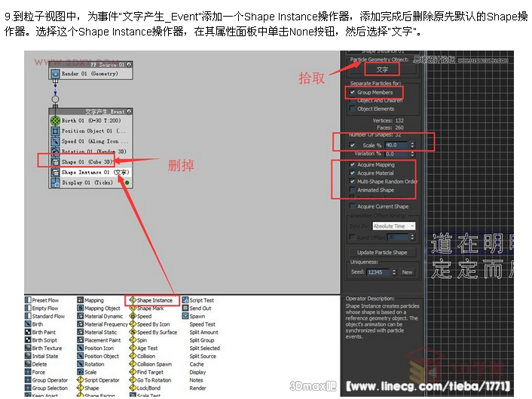Select Group Operator icon in depot
The height and width of the screenshot is (399, 532).
tap(28, 380)
